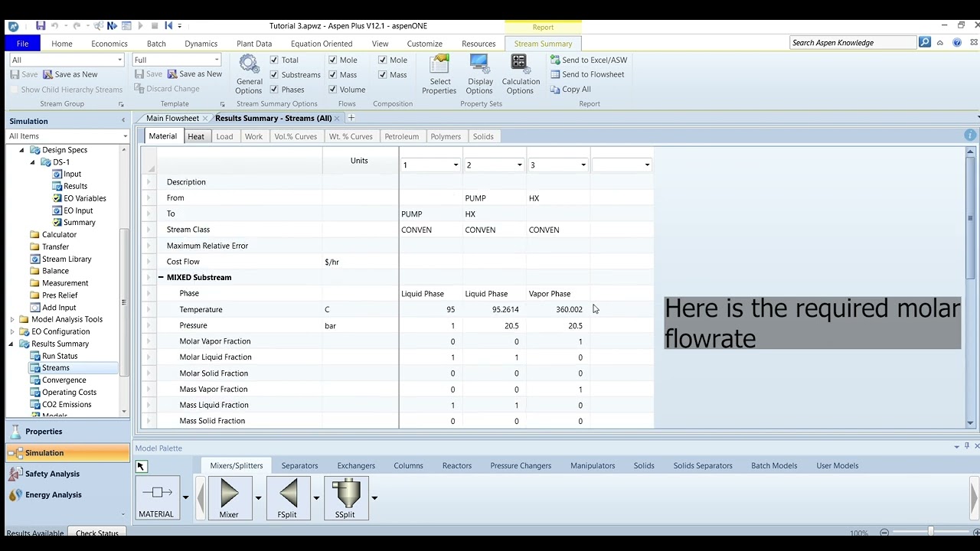
Task: Open General Options for stream summary
Action: [x=249, y=74]
